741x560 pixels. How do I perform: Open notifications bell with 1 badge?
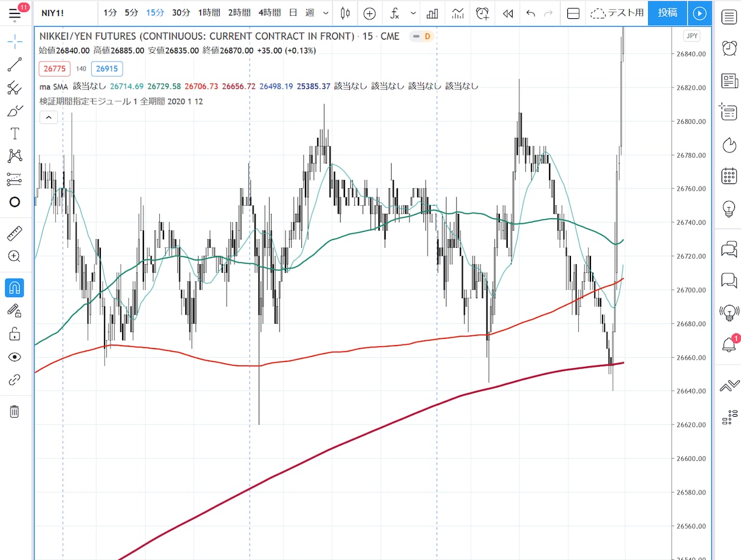(729, 344)
